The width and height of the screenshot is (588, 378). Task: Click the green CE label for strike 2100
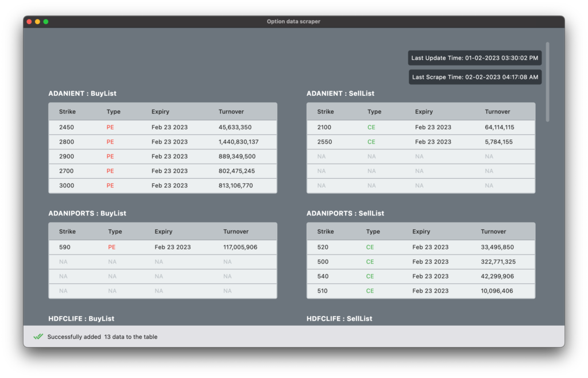[x=371, y=128]
